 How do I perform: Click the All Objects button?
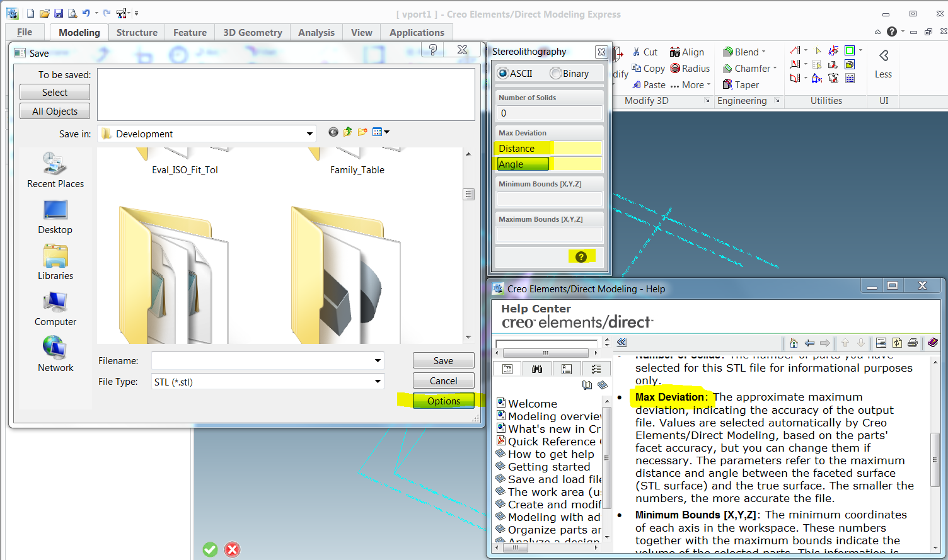pyautogui.click(x=55, y=111)
